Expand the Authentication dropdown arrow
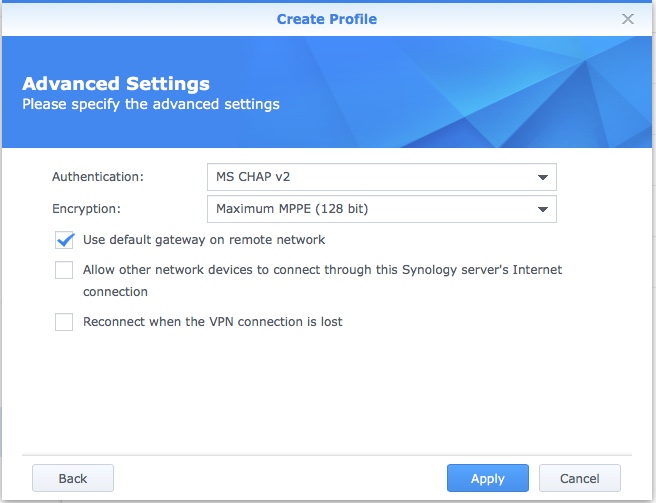This screenshot has width=656, height=503. [542, 177]
